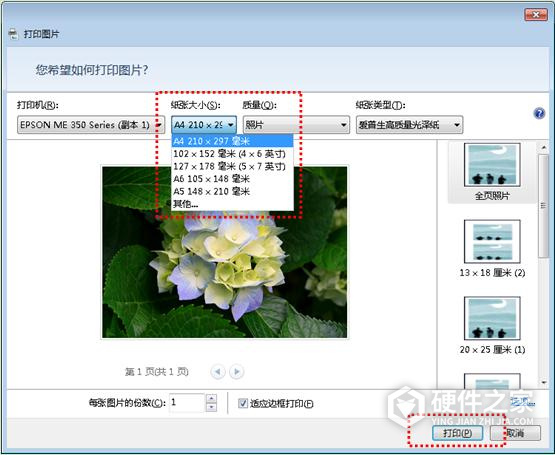The width and height of the screenshot is (555, 455).
Task: Collapse the paper size combo box
Action: coord(204,125)
